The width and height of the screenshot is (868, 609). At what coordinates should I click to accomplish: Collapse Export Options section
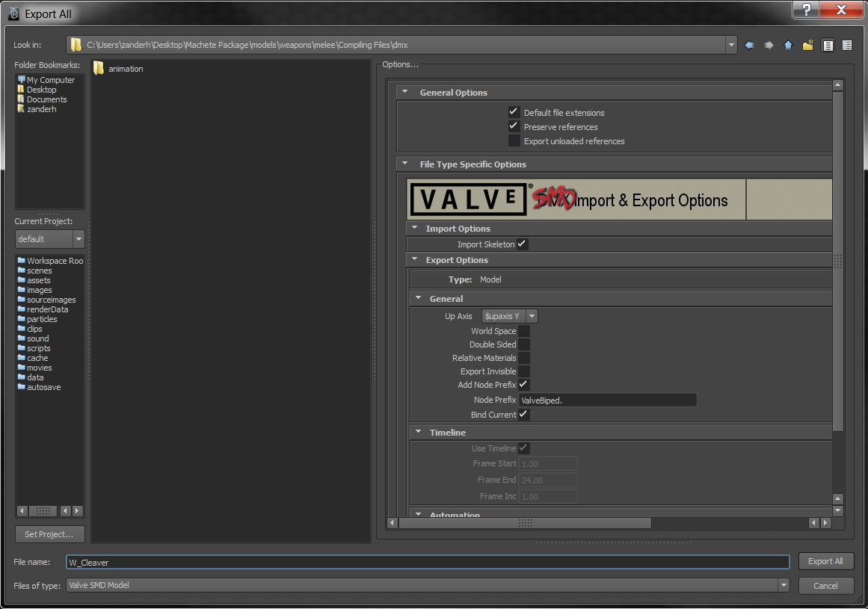tap(415, 259)
